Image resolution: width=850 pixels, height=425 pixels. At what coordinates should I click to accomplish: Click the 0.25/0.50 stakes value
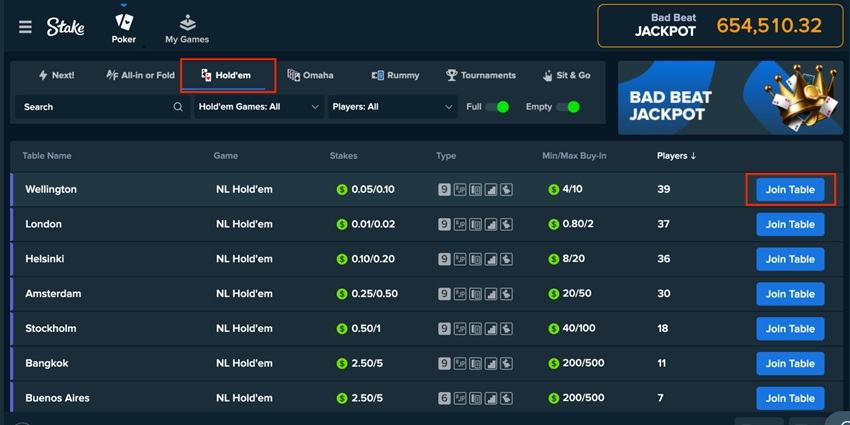click(x=375, y=293)
